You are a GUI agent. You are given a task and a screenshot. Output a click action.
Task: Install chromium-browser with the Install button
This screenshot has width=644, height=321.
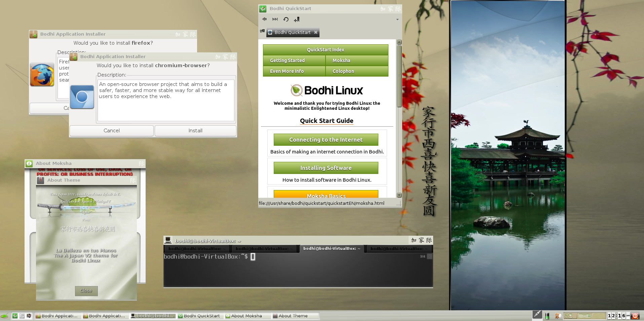point(195,131)
